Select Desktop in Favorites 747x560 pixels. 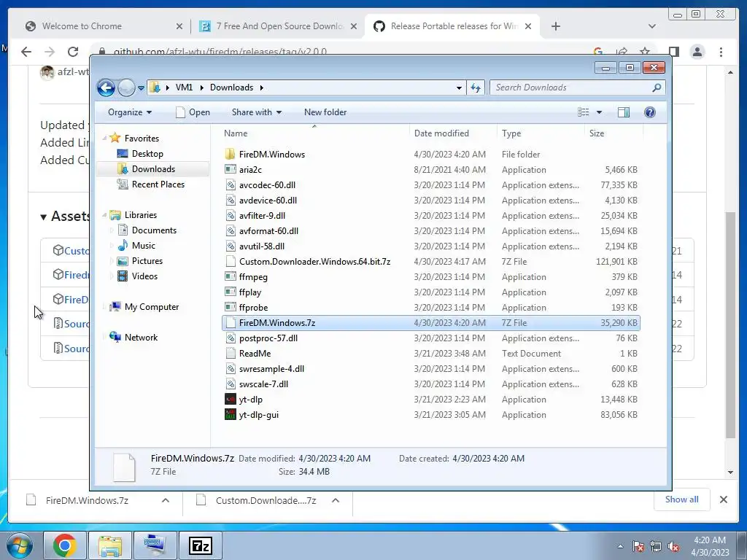point(147,154)
